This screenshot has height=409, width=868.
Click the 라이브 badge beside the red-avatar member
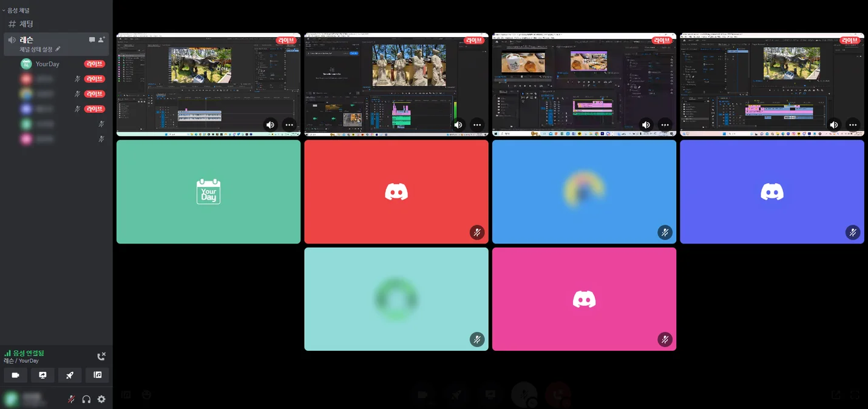pyautogui.click(x=94, y=79)
